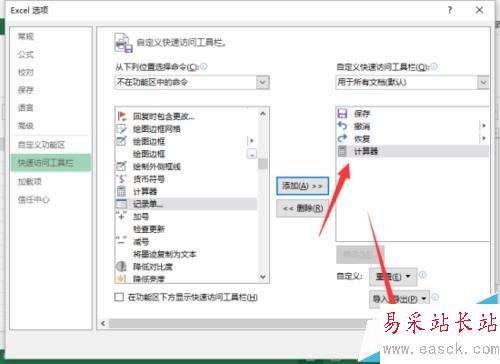Open the 重置 dropdown button
This screenshot has height=364, width=500.
click(393, 276)
